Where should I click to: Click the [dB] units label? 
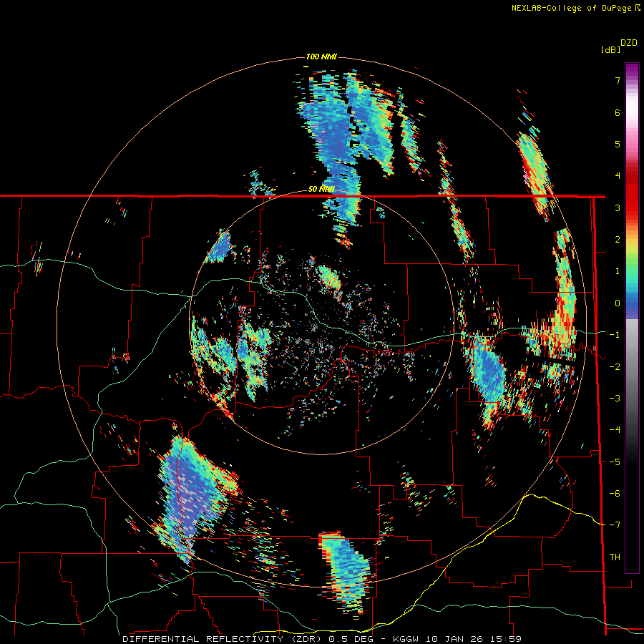click(610, 49)
